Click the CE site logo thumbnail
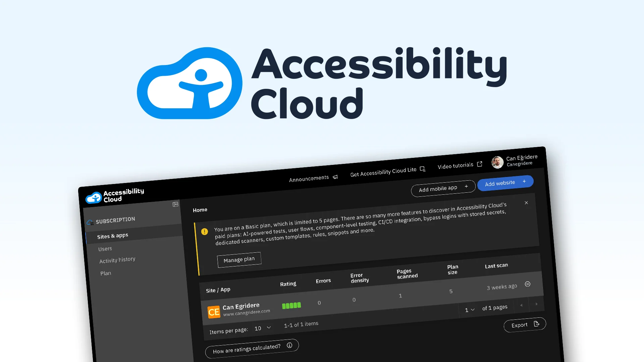Screen dimensions: 644x362 [214, 312]
